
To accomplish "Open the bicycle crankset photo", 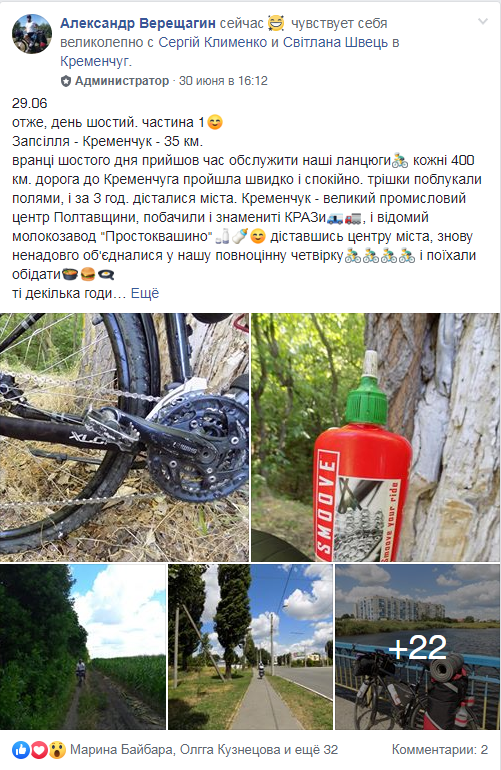I will click(124, 437).
